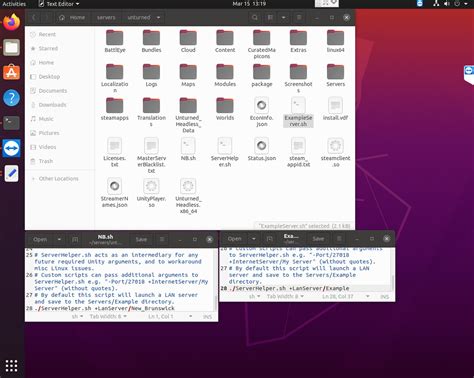Open the Activities overview
The width and height of the screenshot is (474, 378).
tap(14, 4)
